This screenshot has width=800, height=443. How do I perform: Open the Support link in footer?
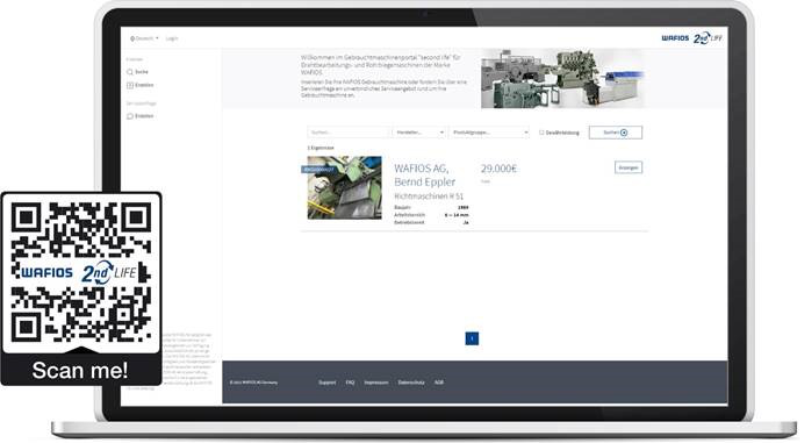coord(327,382)
